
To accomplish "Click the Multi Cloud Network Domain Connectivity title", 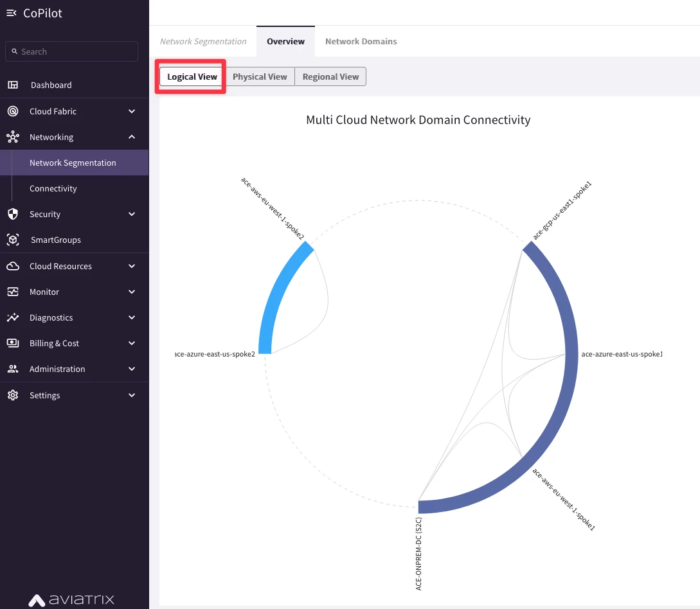I will pos(418,120).
